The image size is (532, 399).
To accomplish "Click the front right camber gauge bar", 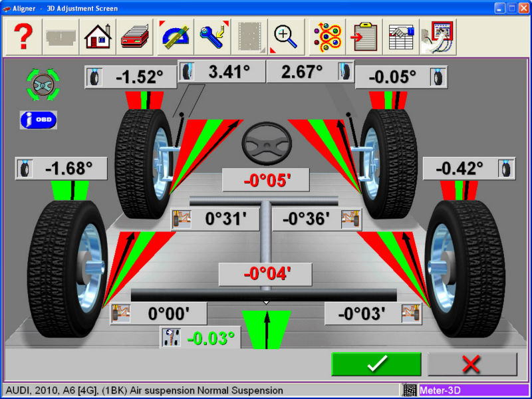I will [x=389, y=100].
